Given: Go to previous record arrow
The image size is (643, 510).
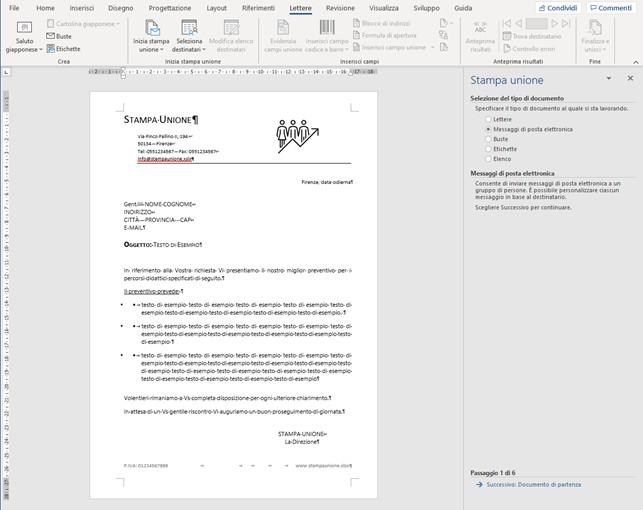Looking at the screenshot, I should click(x=518, y=23).
